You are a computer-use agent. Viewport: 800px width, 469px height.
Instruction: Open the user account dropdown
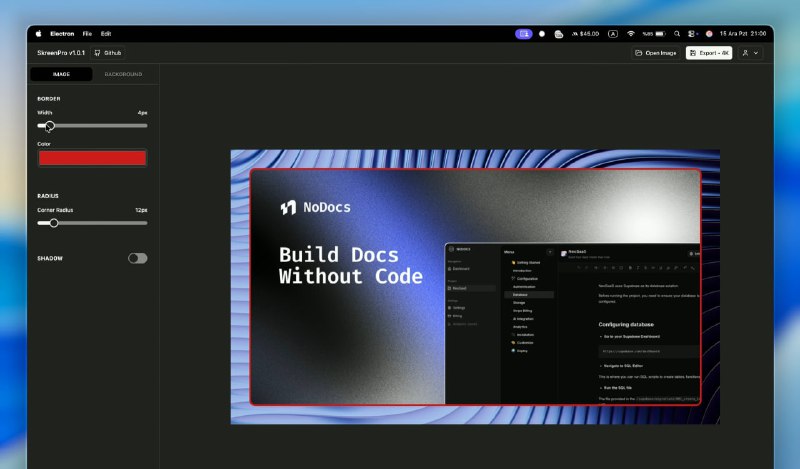(750, 53)
